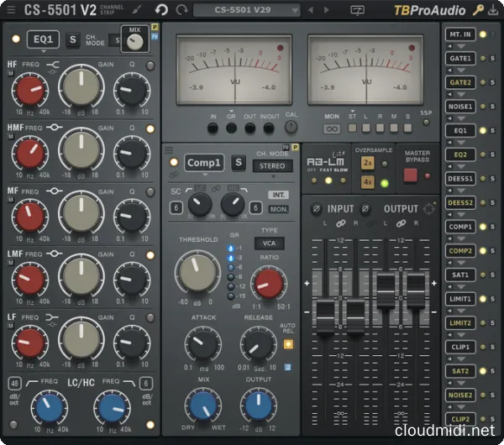Open the compressor CH. MODE Stereo dropdown
504x445 pixels.
click(273, 166)
